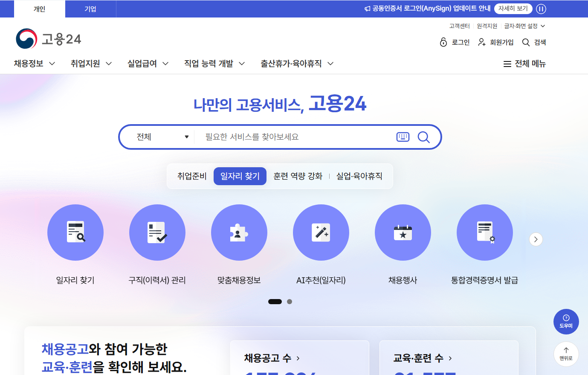The height and width of the screenshot is (375, 588).
Task: Open the 맞춤채용정보 puzzle icon
Action: click(x=239, y=233)
